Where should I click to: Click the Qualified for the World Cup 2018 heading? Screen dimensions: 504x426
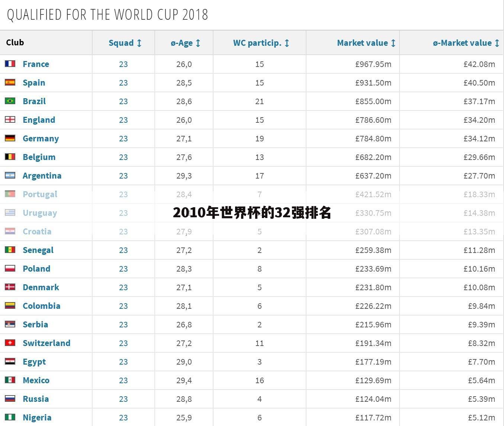tap(107, 15)
